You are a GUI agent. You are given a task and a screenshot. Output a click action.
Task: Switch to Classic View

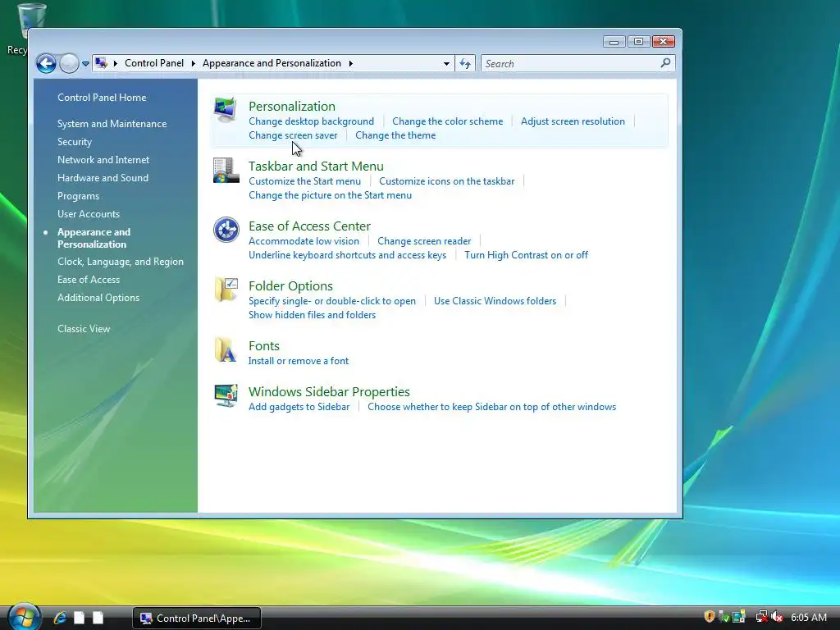pos(84,329)
